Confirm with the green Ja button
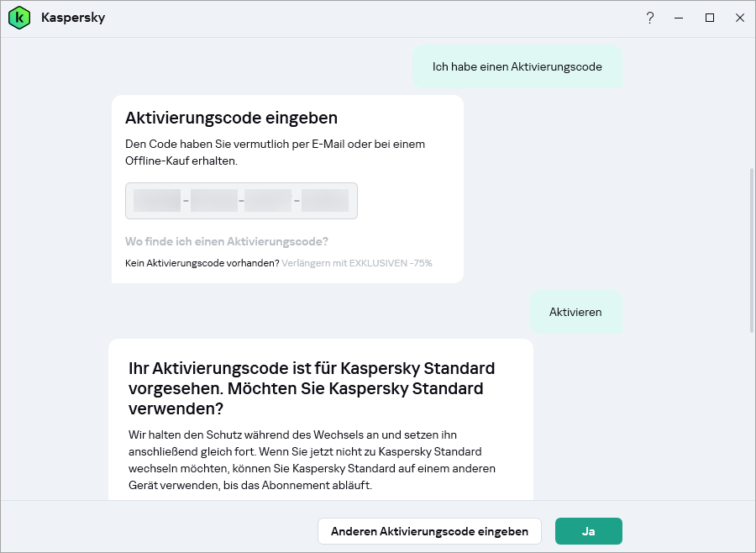756x553 pixels. tap(589, 531)
